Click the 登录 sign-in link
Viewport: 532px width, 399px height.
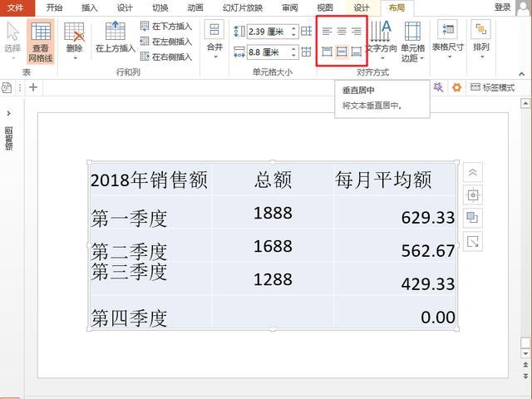(502, 7)
